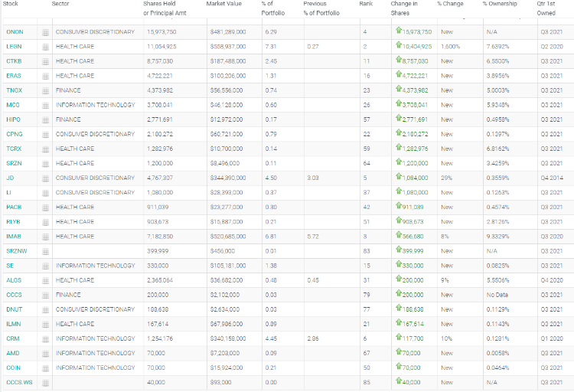Open the TCRX stock ticker link
The width and height of the screenshot is (574, 392).
tap(14, 149)
